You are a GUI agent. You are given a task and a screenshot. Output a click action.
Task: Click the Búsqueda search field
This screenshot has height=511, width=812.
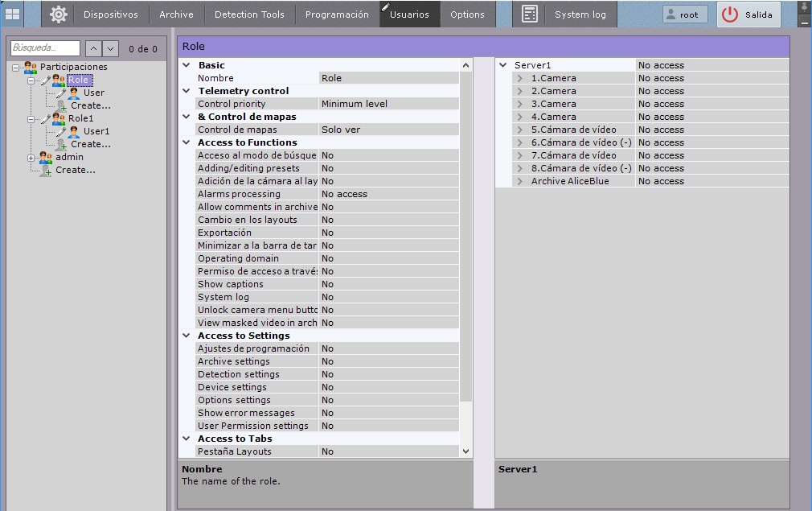pyautogui.click(x=45, y=48)
